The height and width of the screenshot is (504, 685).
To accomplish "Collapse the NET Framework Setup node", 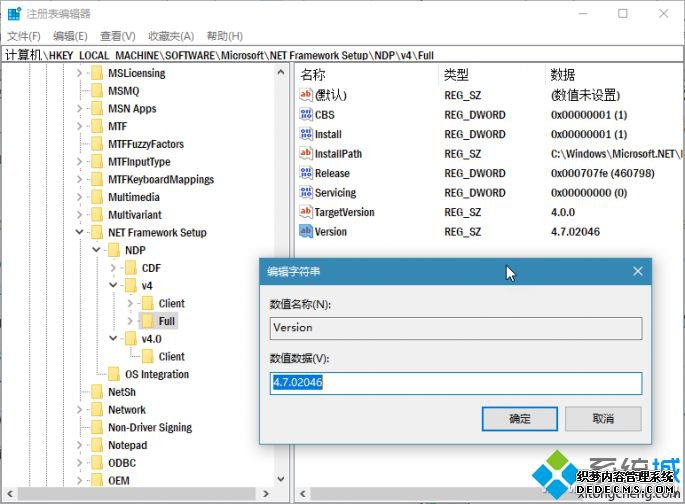I will pyautogui.click(x=79, y=232).
